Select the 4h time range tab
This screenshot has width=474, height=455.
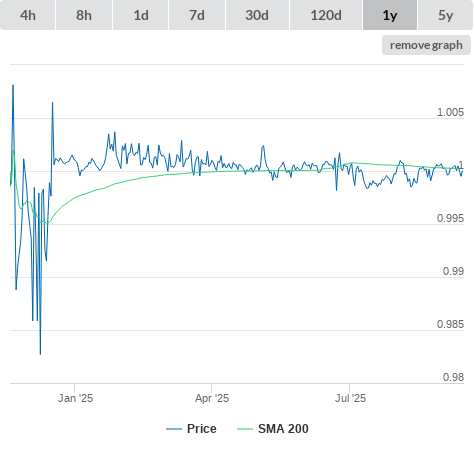28,15
